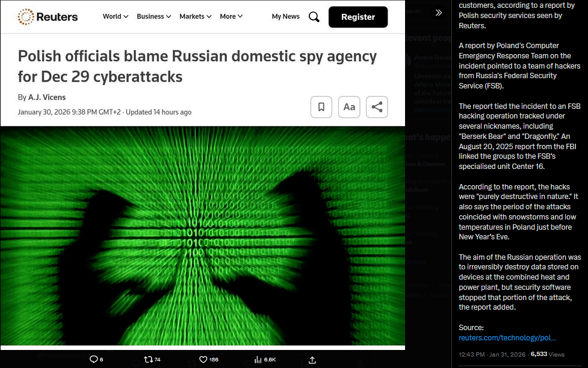Click the paragraph about Poland's Computer Emergency Response Team
The height and width of the screenshot is (368, 588).
(519, 66)
